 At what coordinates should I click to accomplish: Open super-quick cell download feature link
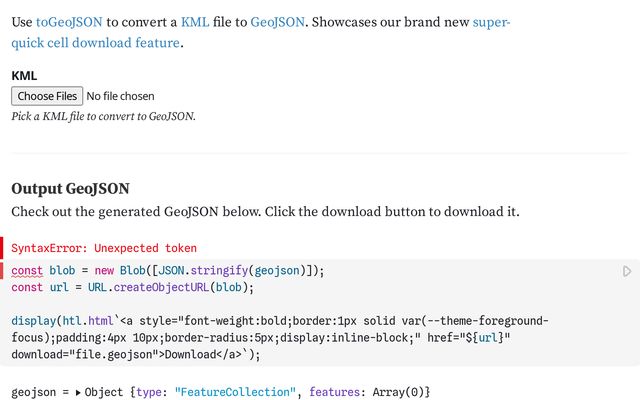(x=260, y=32)
